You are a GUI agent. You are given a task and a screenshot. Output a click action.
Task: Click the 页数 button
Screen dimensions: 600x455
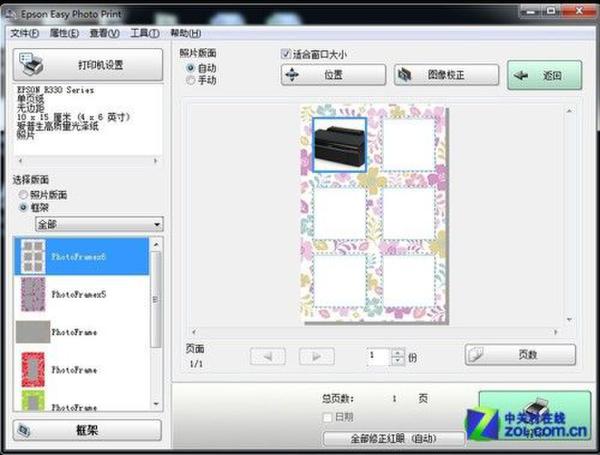(x=520, y=354)
